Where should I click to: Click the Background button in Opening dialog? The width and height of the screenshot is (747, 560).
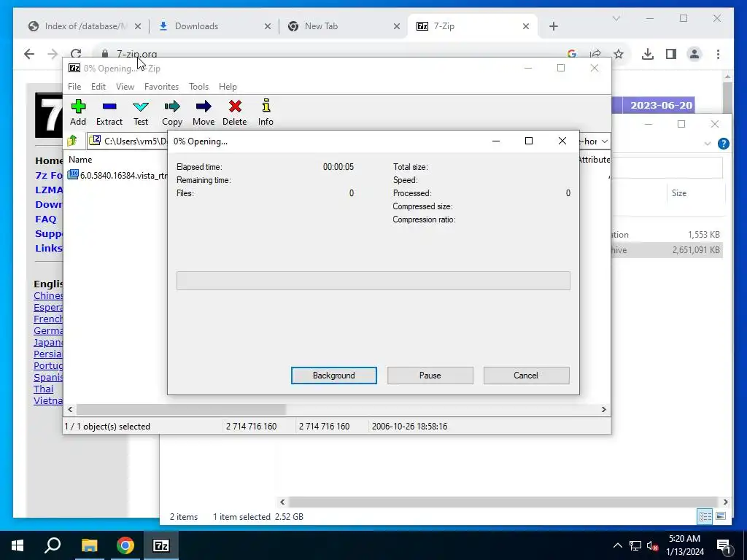click(334, 376)
